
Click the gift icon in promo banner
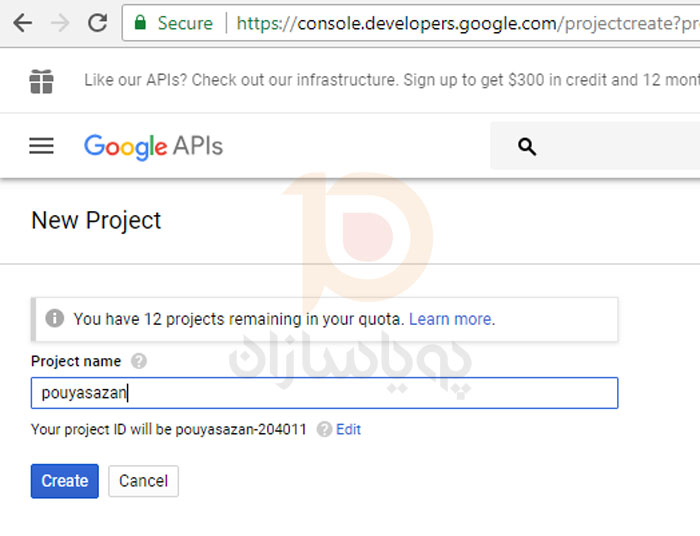pyautogui.click(x=41, y=81)
